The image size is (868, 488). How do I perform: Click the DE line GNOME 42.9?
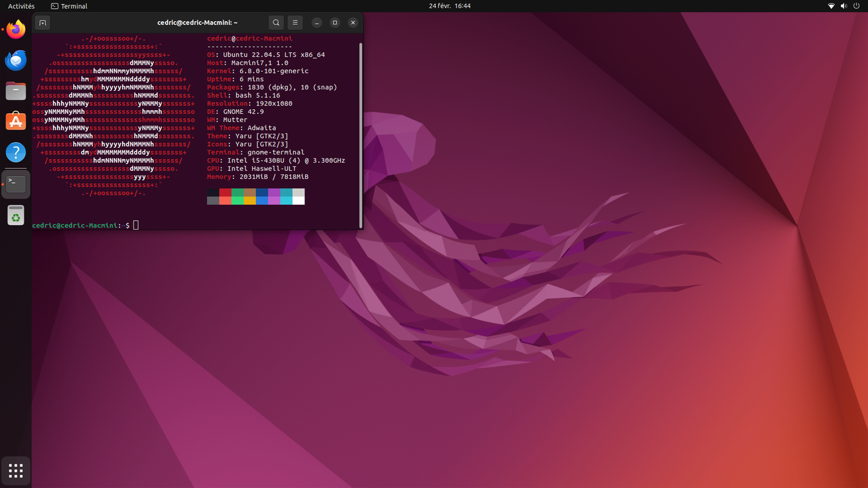click(x=235, y=112)
